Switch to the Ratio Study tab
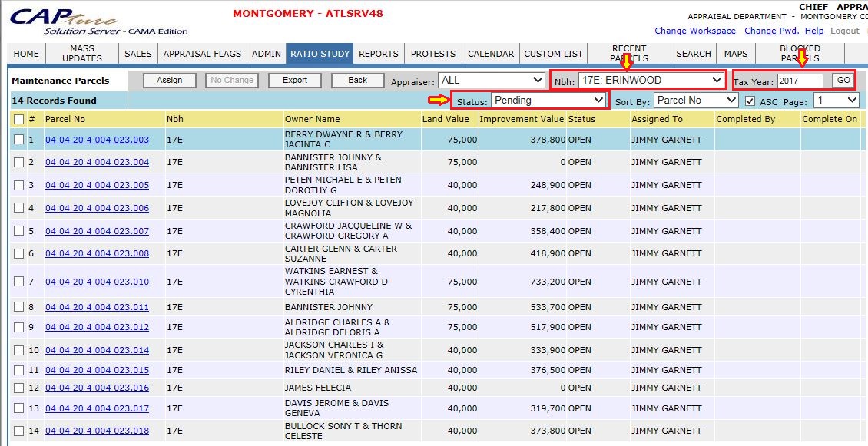 coord(320,54)
